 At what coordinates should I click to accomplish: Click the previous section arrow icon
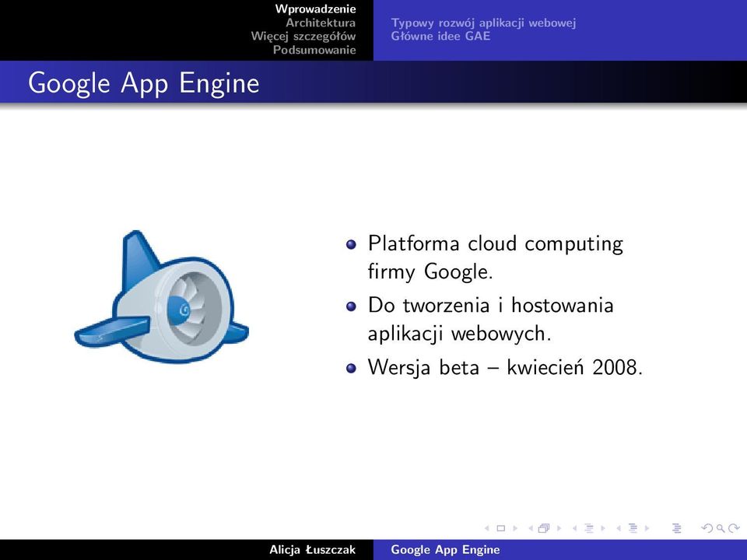tap(619, 528)
